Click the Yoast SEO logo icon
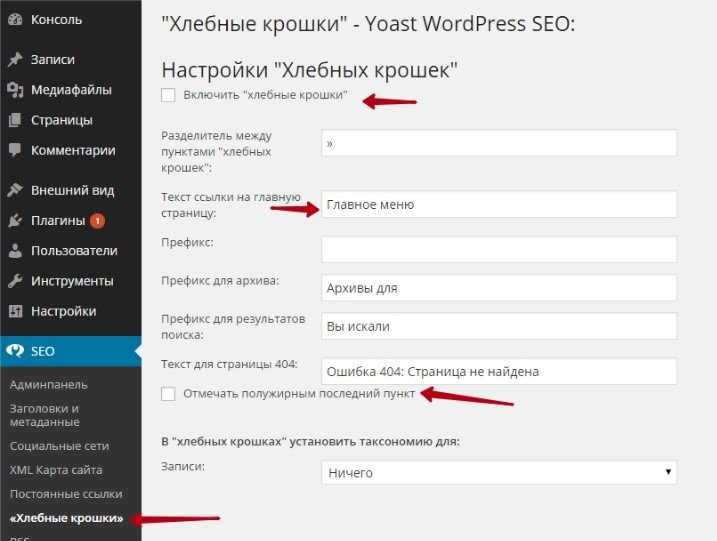The width and height of the screenshot is (717, 541). tap(15, 351)
